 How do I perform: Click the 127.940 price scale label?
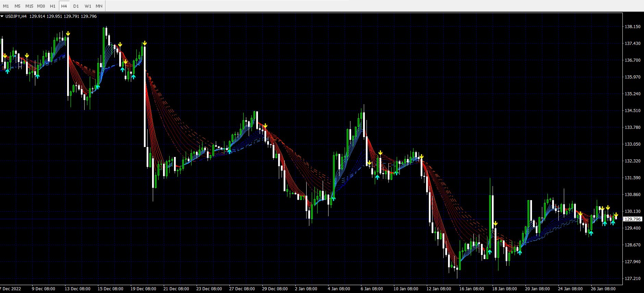[x=632, y=261]
